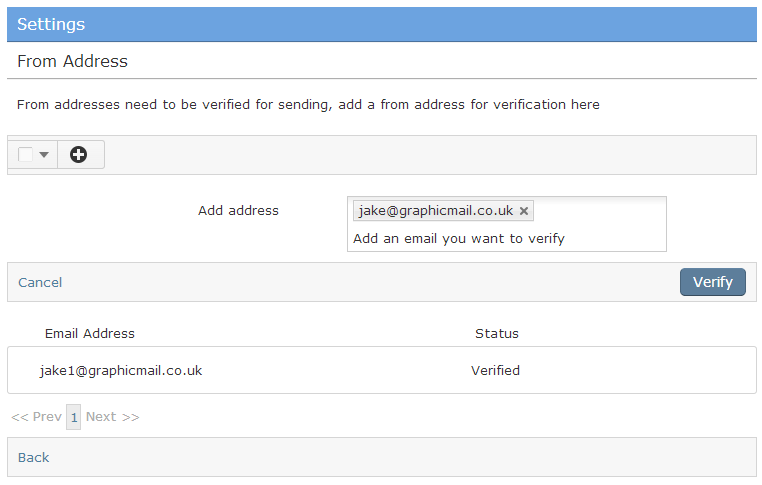Remove jake@graphicmail.co.uk tag with x icon
Image resolution: width=762 pixels, height=485 pixels.
pos(523,211)
